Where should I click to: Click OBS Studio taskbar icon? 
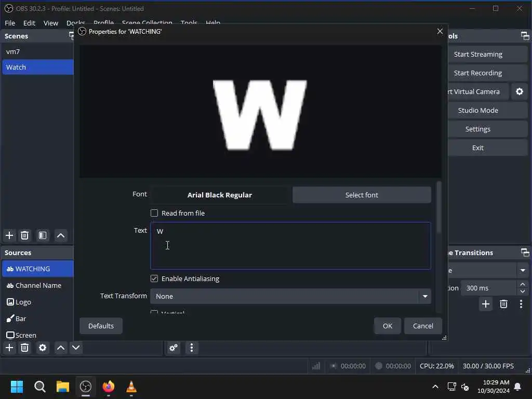(x=86, y=387)
